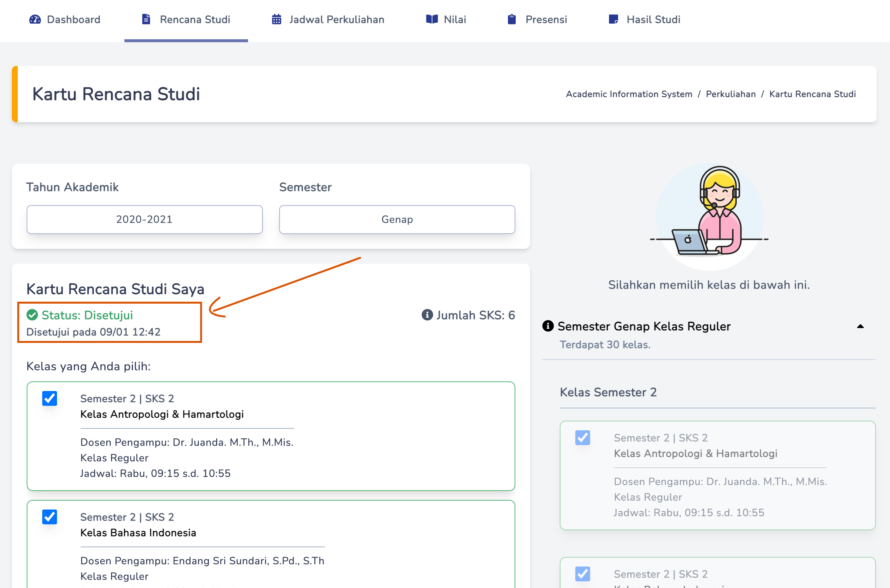Open the Semester Genap dropdown
Image resolution: width=890 pixels, height=588 pixels.
pyautogui.click(x=397, y=219)
